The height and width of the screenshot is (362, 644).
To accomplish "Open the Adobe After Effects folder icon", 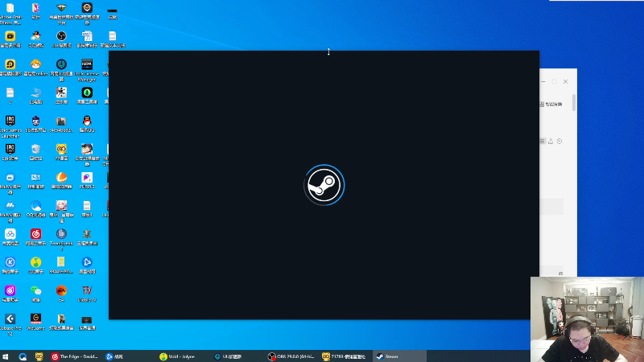I will tap(10, 12).
